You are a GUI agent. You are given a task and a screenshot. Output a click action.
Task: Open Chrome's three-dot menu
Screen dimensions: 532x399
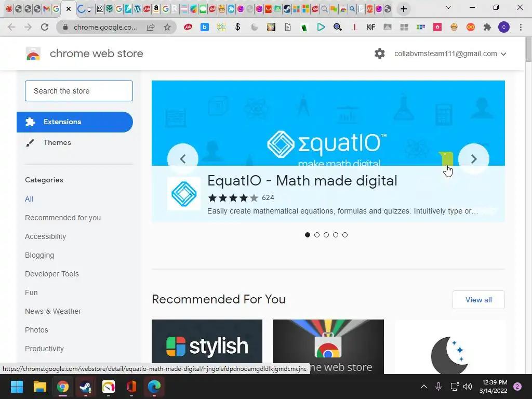[521, 27]
